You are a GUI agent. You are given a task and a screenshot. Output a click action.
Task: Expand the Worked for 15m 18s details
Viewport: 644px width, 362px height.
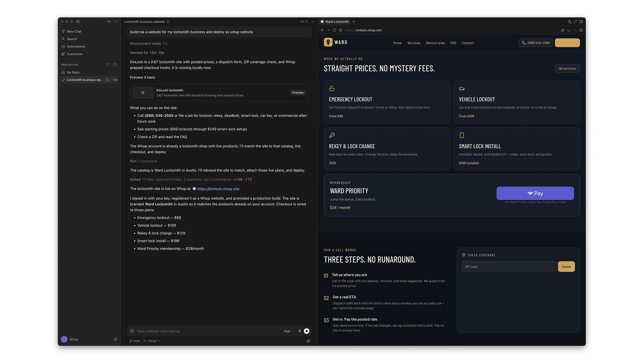coord(147,53)
